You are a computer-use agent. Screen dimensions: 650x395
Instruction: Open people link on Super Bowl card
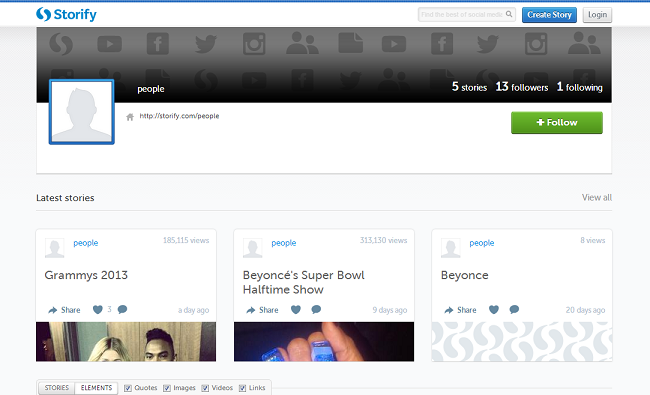click(284, 243)
